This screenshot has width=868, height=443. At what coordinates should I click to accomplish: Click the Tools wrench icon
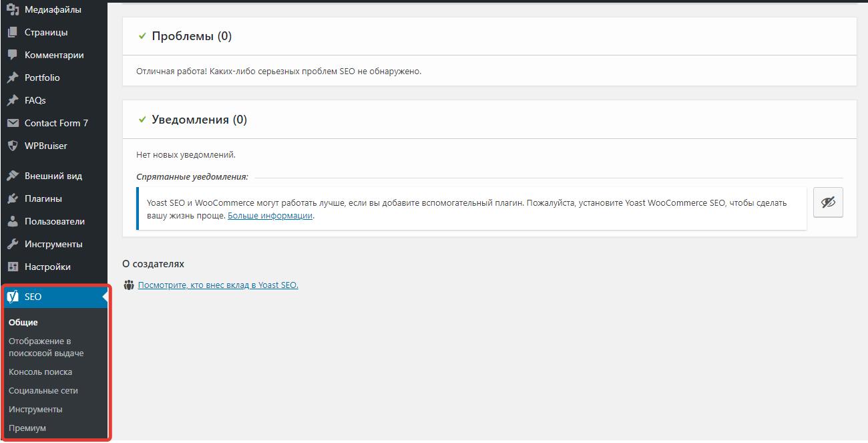12,244
